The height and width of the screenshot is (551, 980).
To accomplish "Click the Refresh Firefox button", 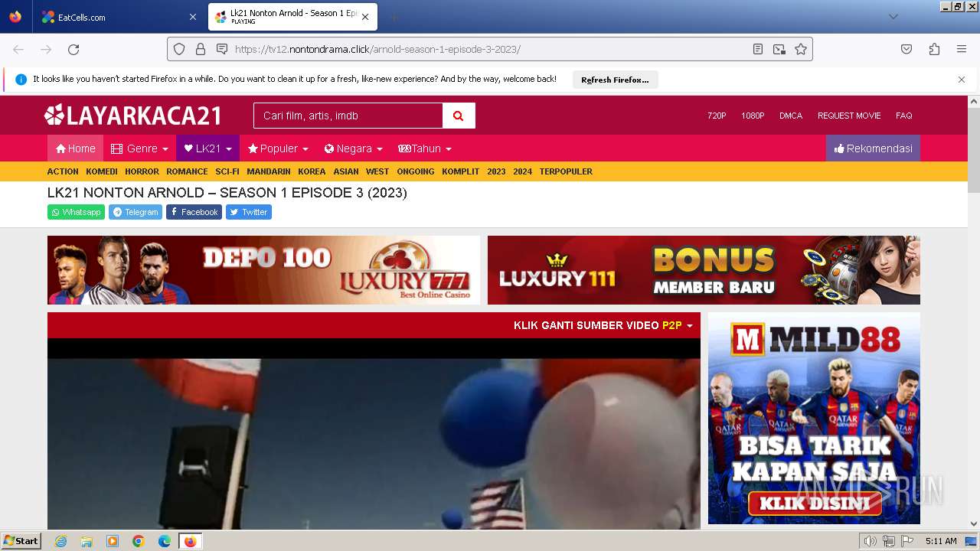I will [615, 80].
